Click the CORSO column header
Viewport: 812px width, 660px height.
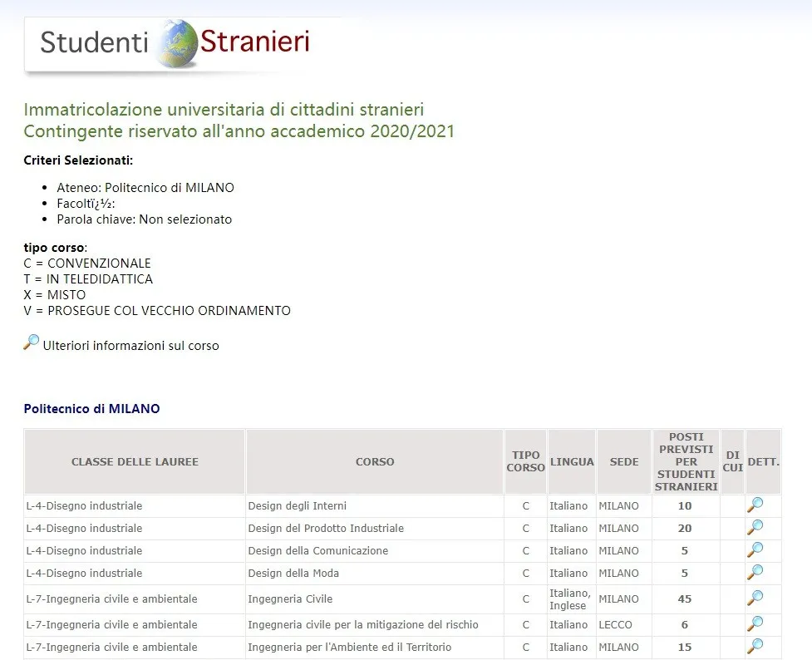pos(375,461)
